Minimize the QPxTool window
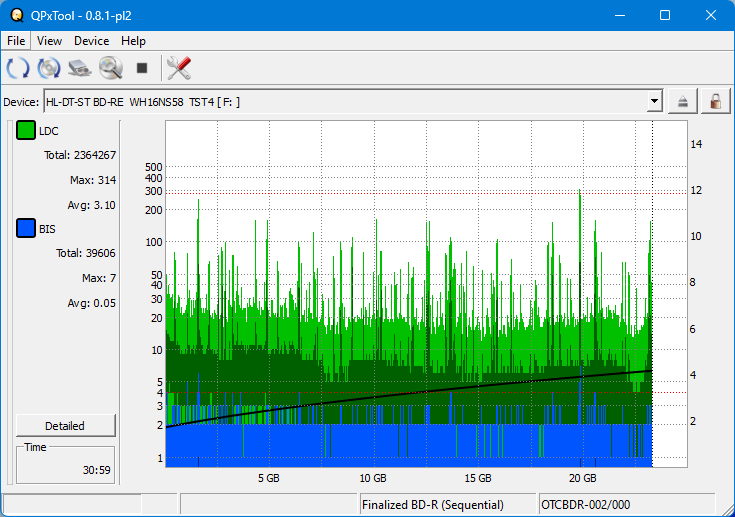This screenshot has width=735, height=517. point(620,15)
